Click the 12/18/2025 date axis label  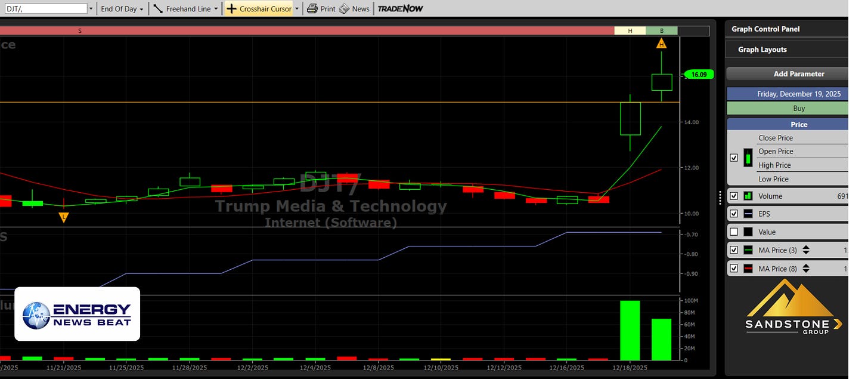click(x=630, y=368)
